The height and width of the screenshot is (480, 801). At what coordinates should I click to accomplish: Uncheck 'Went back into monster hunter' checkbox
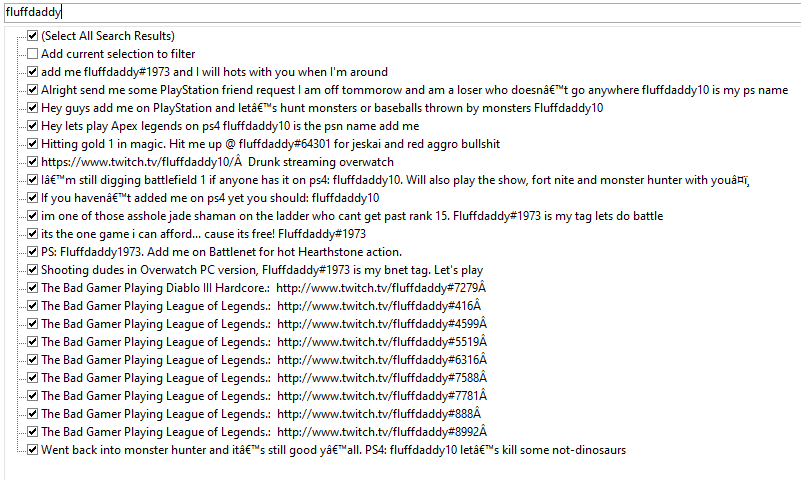[33, 450]
